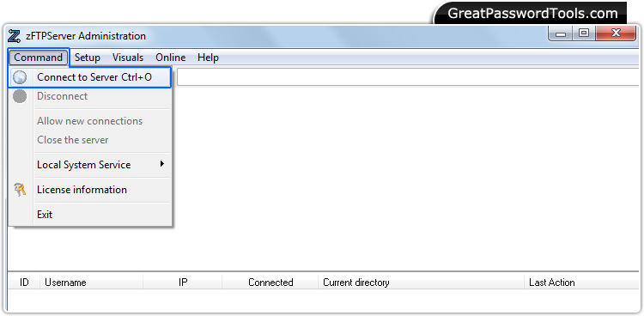Viewport: 644px width, 316px height.
Task: Expand the Local System Service submenu
Action: tap(89, 165)
